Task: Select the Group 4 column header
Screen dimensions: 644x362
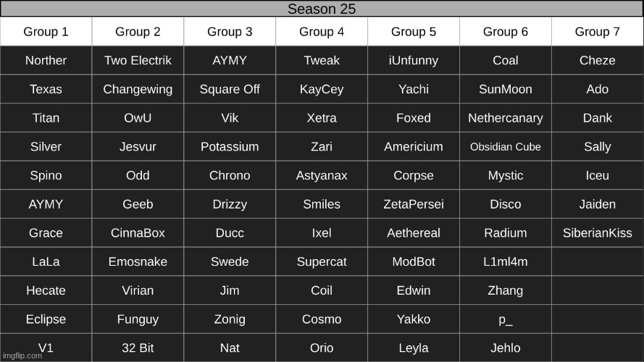Action: coord(322,32)
